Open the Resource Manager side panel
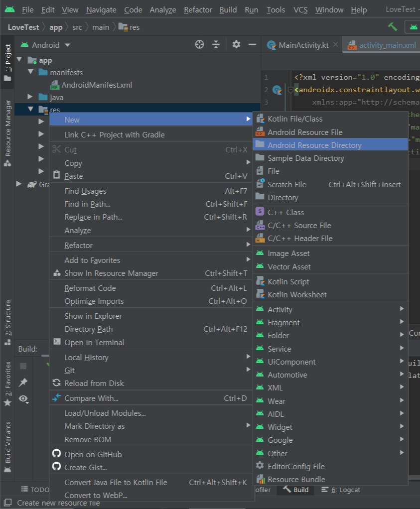 (x=8, y=133)
